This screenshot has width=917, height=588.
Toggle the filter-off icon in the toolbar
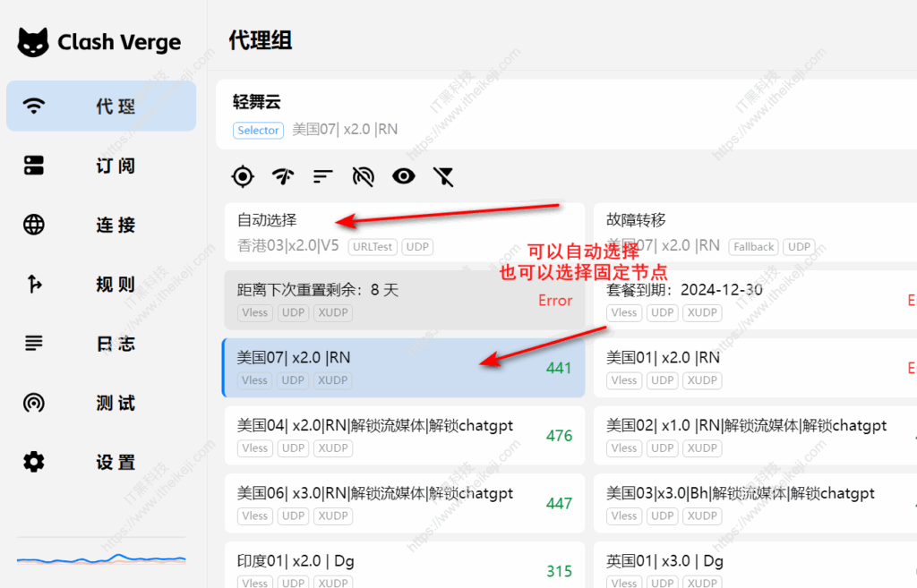coord(443,176)
